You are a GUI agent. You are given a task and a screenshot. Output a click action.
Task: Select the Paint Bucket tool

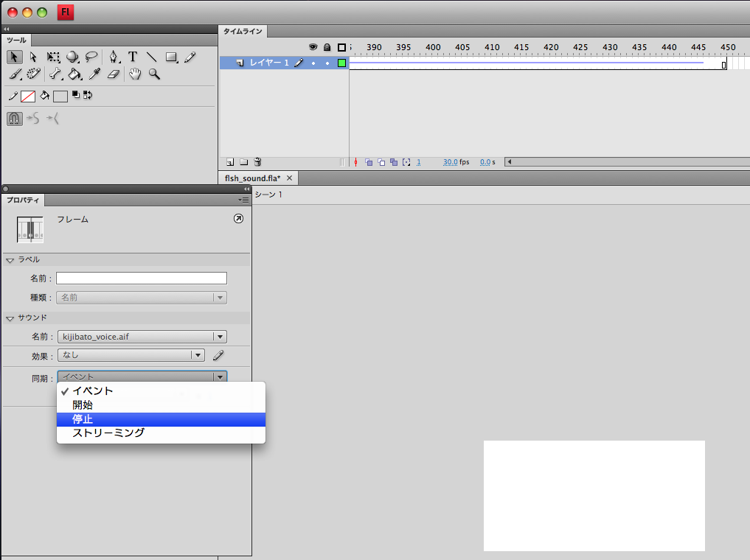pos(74,74)
